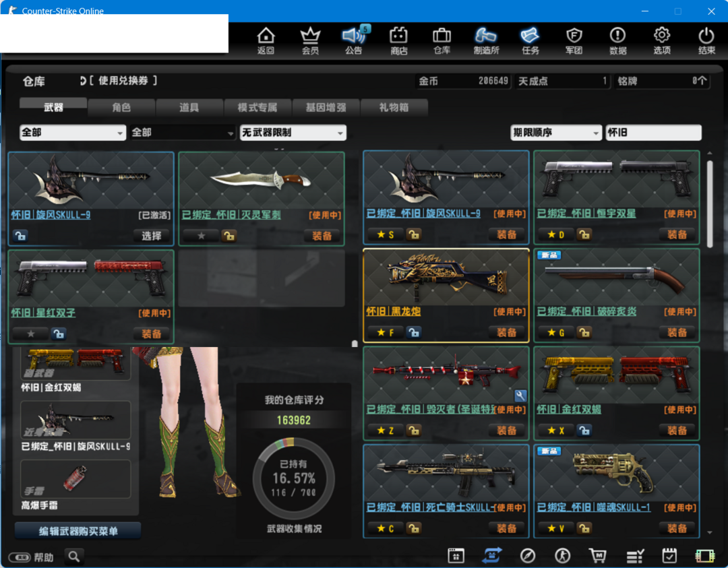Click the compass icon in bottom bar

pyautogui.click(x=527, y=555)
